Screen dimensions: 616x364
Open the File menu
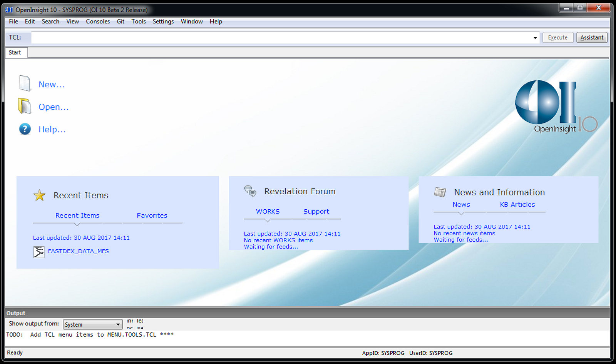[x=13, y=22]
